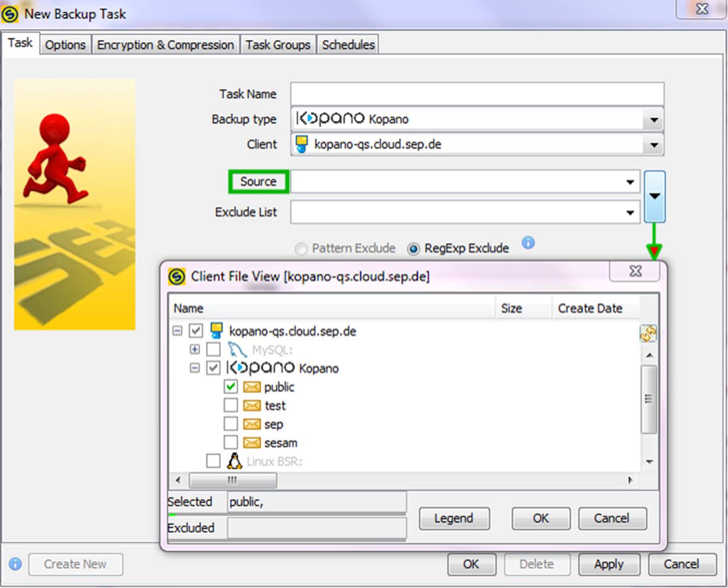
Task: Click the Kopano logo in file tree
Action: (260, 367)
